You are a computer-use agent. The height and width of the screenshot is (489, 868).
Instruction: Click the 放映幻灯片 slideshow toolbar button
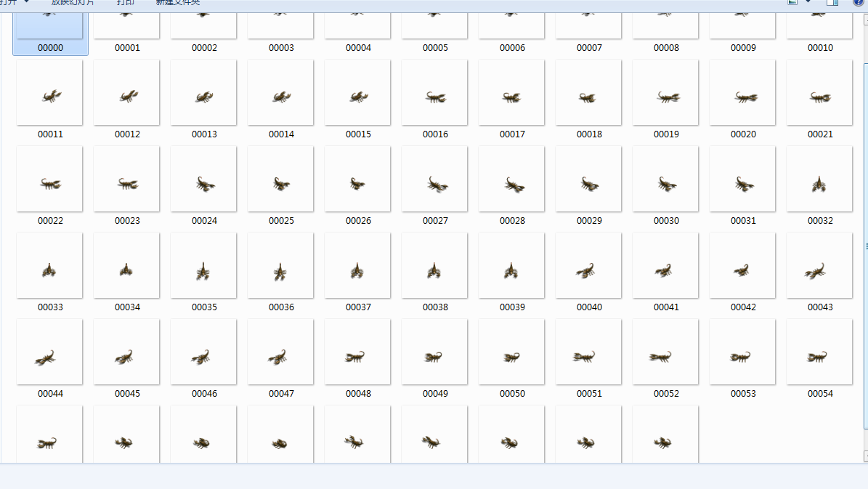click(73, 3)
